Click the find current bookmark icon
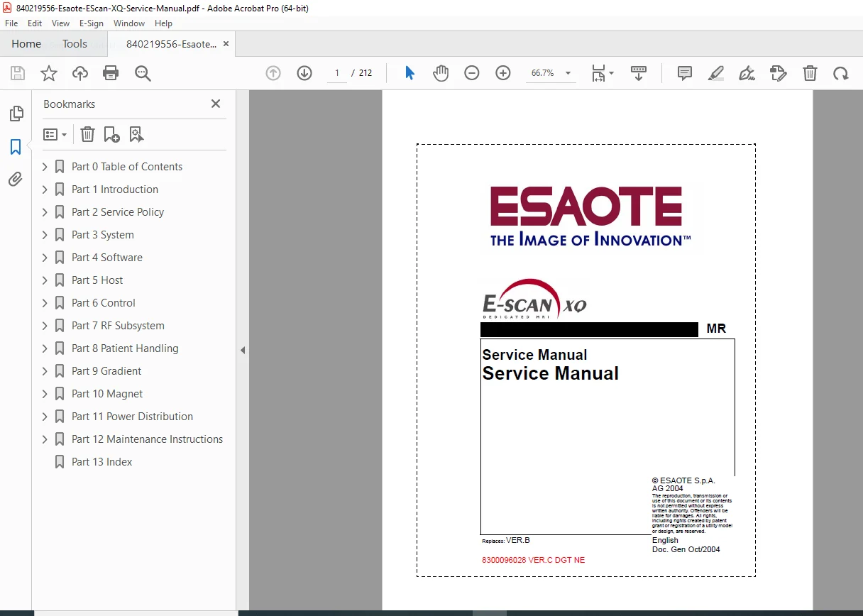Image resolution: width=863 pixels, height=616 pixels. (x=137, y=134)
